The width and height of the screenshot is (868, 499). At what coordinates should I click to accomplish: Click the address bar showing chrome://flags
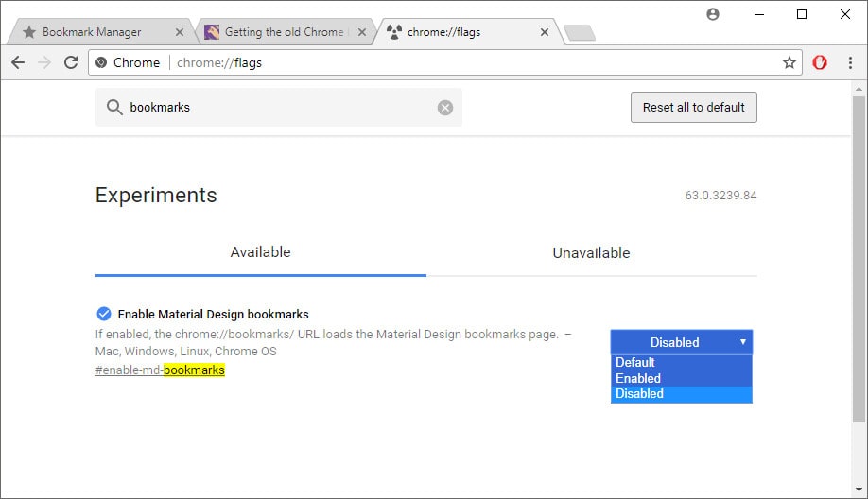click(445, 62)
